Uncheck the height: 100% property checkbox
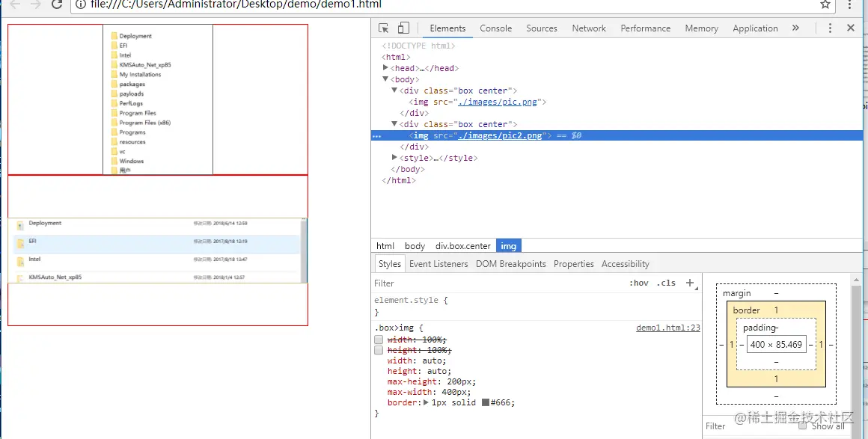This screenshot has height=439, width=868. (379, 351)
